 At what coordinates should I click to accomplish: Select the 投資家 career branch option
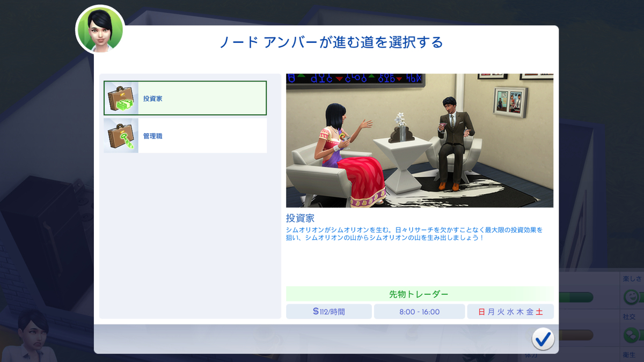pos(185,98)
